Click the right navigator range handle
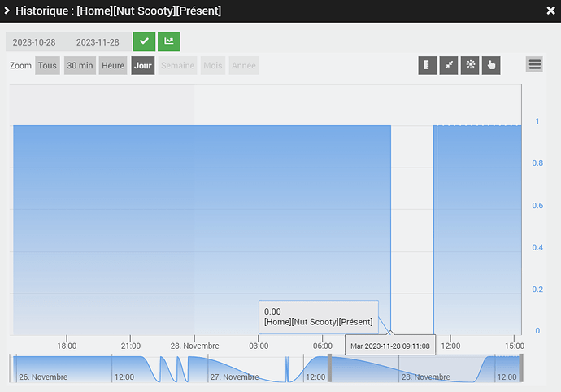This screenshot has height=392, width=561. click(521, 368)
